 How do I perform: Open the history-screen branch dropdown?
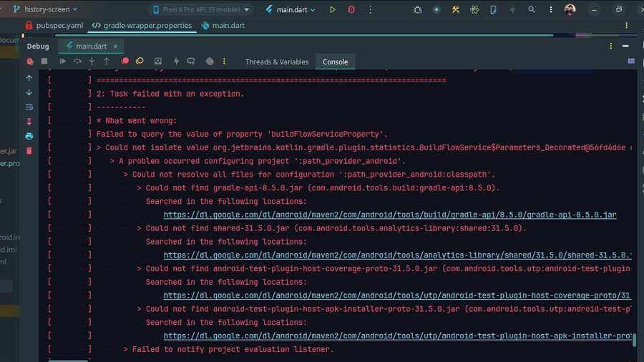tap(45, 9)
